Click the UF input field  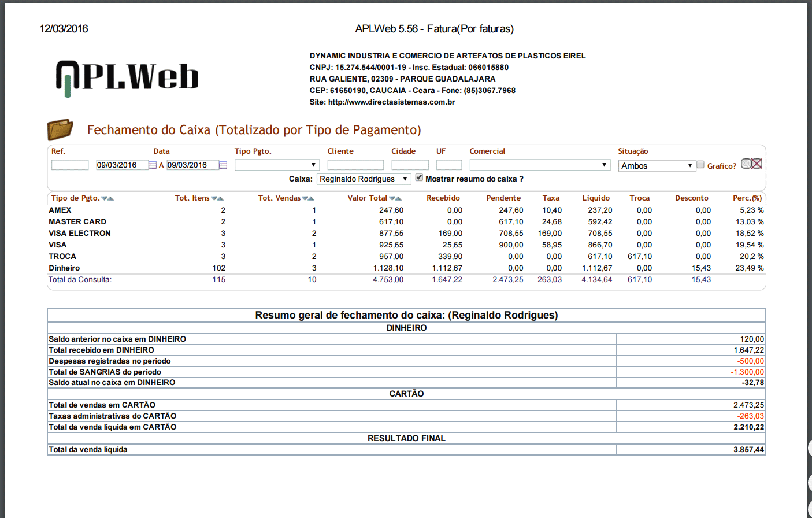(x=449, y=165)
